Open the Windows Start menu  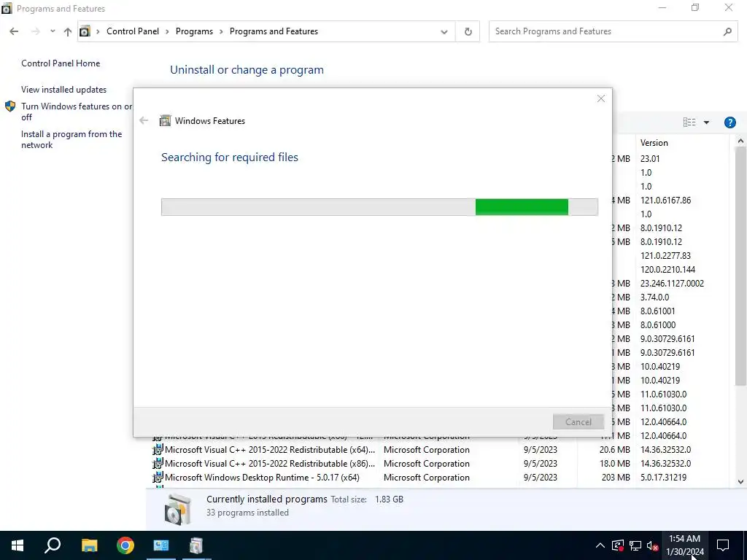click(x=18, y=545)
